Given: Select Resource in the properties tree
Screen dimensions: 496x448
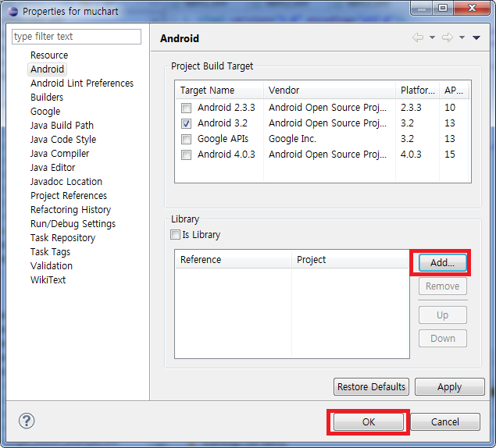Looking at the screenshot, I should coord(49,55).
